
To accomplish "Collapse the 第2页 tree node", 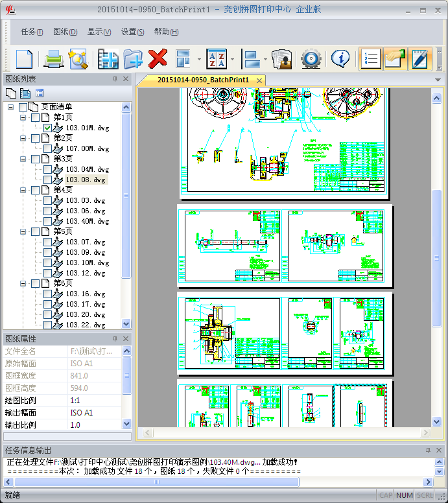I will [x=23, y=139].
